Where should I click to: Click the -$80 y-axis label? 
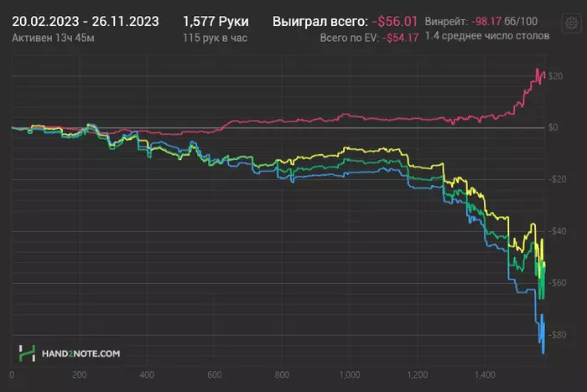click(557, 334)
